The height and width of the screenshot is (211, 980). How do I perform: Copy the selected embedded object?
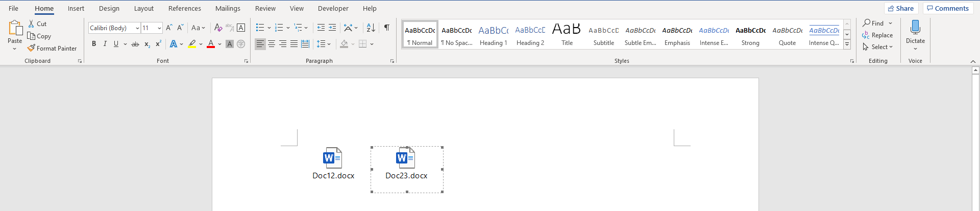coord(39,36)
